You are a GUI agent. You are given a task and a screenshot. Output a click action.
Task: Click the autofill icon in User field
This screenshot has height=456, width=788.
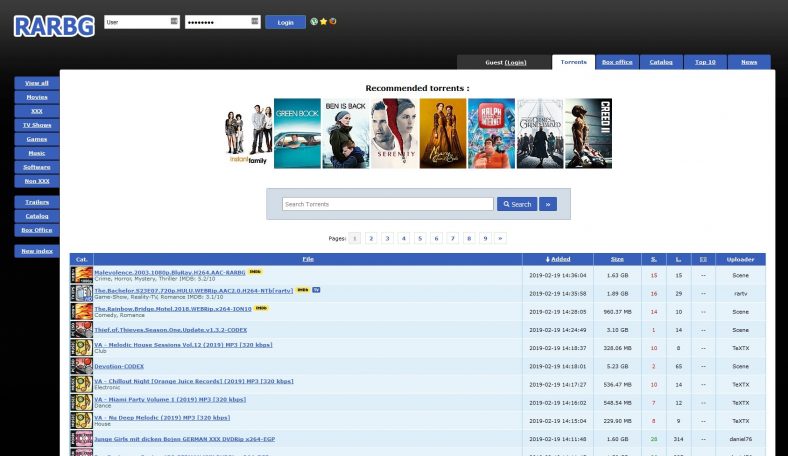tap(174, 21)
